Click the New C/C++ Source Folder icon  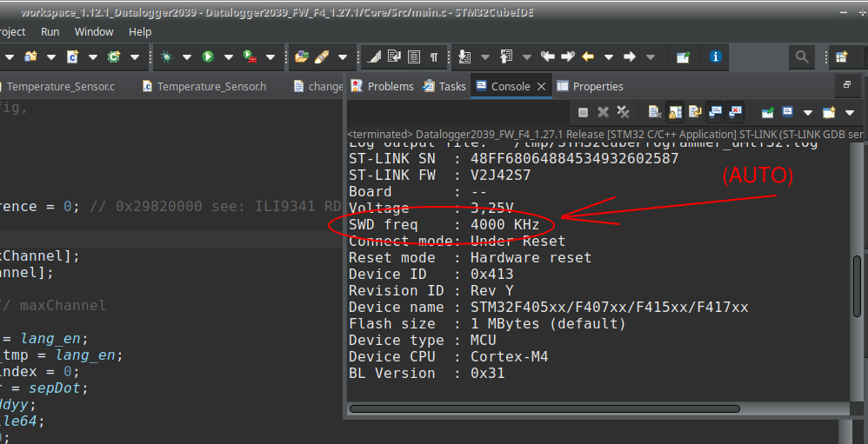[x=30, y=56]
